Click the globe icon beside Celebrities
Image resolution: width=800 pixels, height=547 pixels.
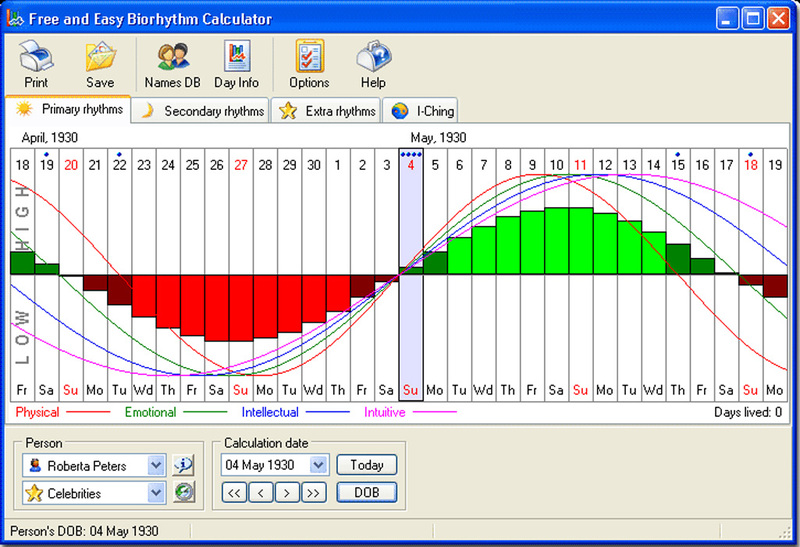tap(184, 492)
